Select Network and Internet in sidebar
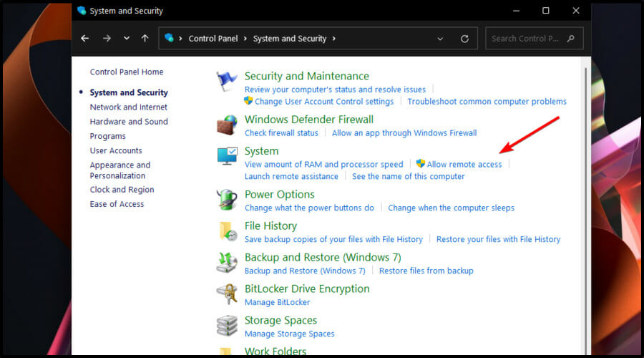Screen dimensions: 644x358 click(x=129, y=107)
